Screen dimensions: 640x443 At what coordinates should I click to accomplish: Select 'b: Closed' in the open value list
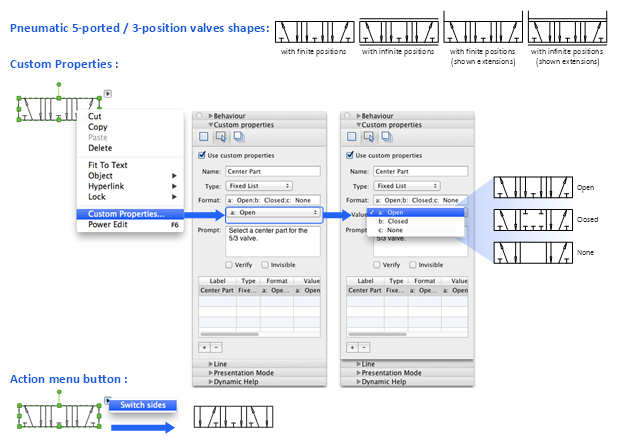pyautogui.click(x=416, y=221)
